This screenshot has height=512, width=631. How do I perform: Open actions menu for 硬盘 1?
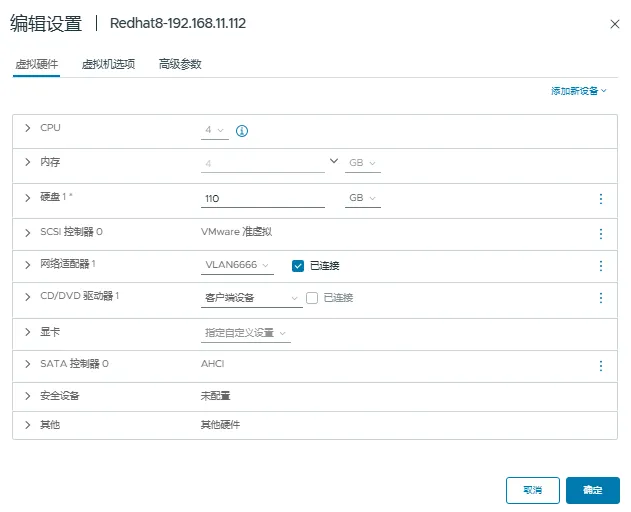pyautogui.click(x=601, y=198)
